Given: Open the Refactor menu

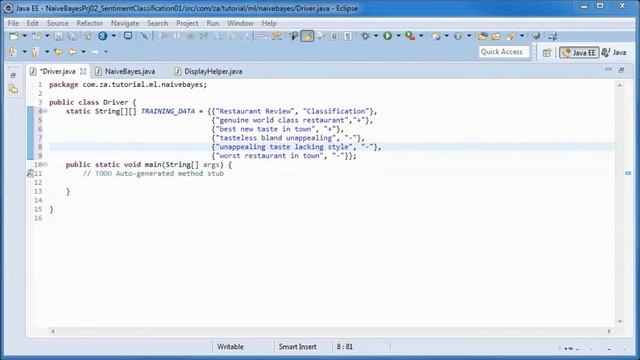Looking at the screenshot, I should pos(90,23).
